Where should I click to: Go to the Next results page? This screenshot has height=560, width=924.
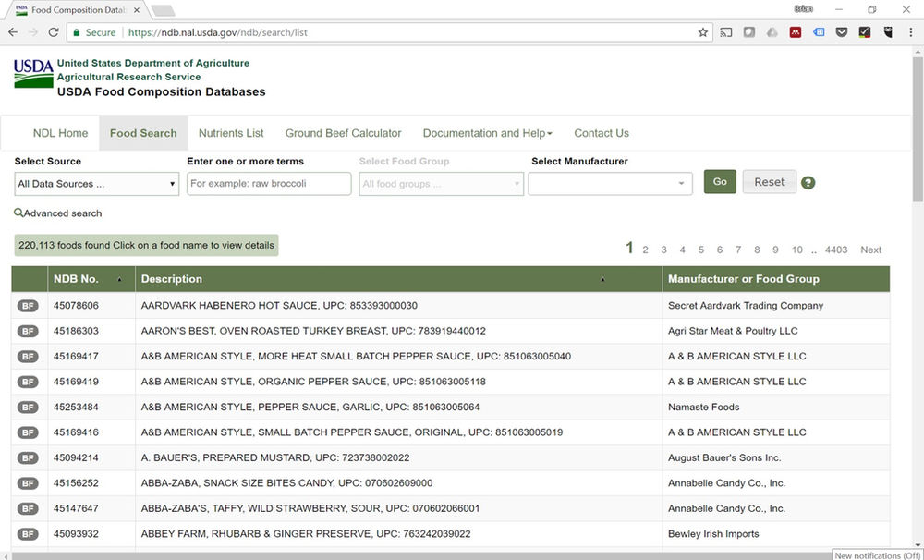coord(870,250)
